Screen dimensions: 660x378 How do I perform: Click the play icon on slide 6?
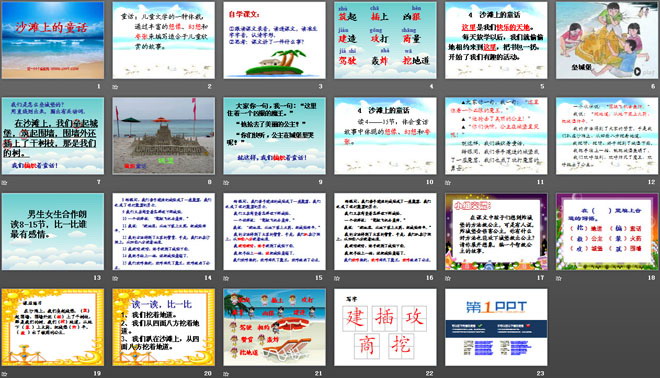click(638, 72)
